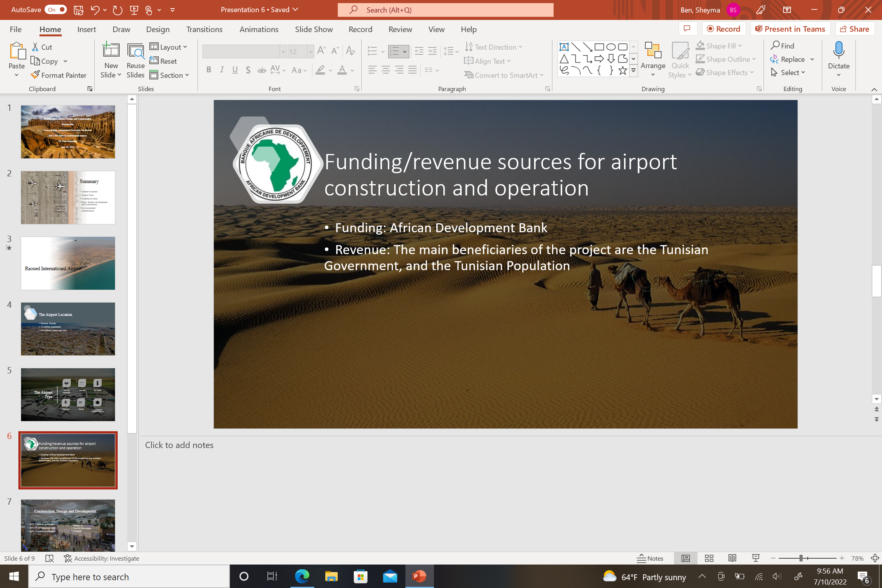Open the Slide Show tab
This screenshot has height=588, width=882.
tap(314, 29)
